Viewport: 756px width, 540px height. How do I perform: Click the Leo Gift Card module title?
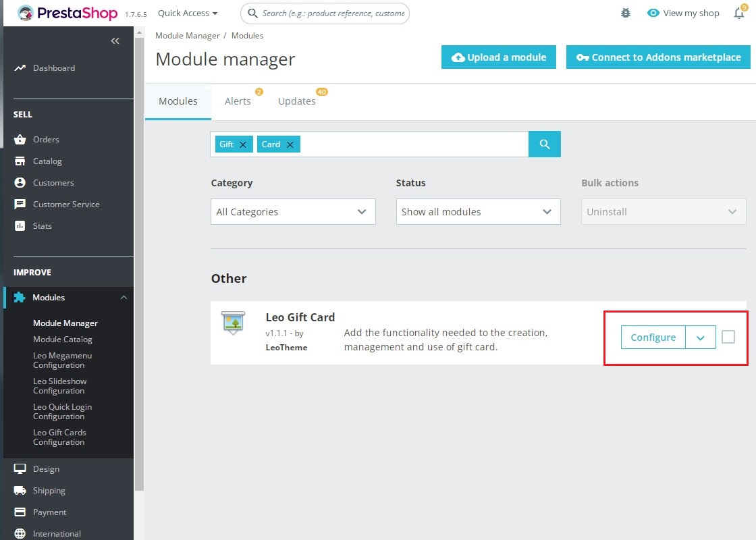(300, 317)
